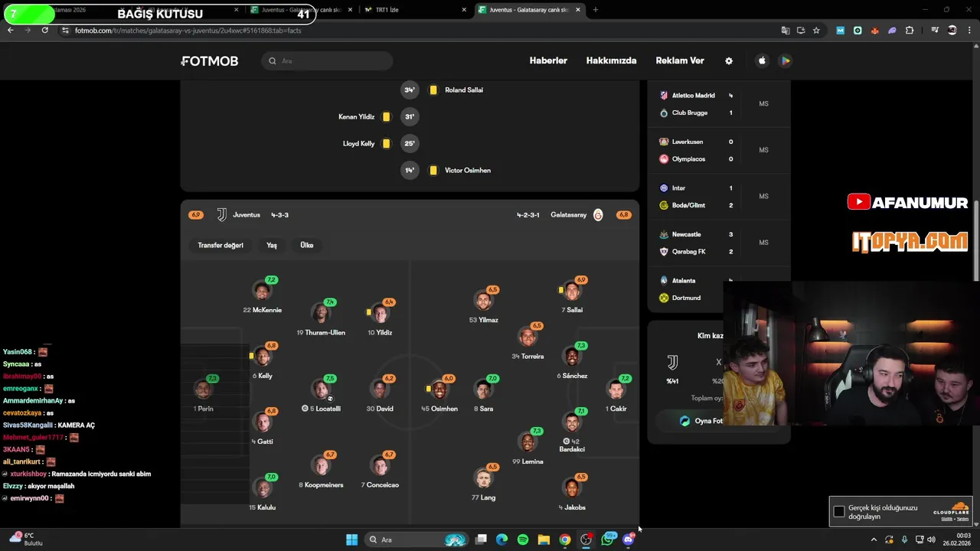Viewport: 980px width, 551px height.
Task: Open Koopmeiners' player photo
Action: (321, 465)
